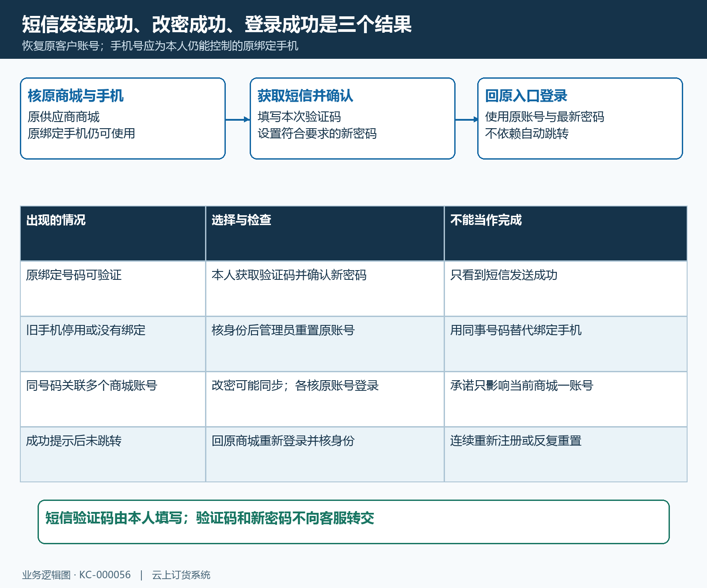Click the green note 短信验证码由本人填写

(x=353, y=522)
